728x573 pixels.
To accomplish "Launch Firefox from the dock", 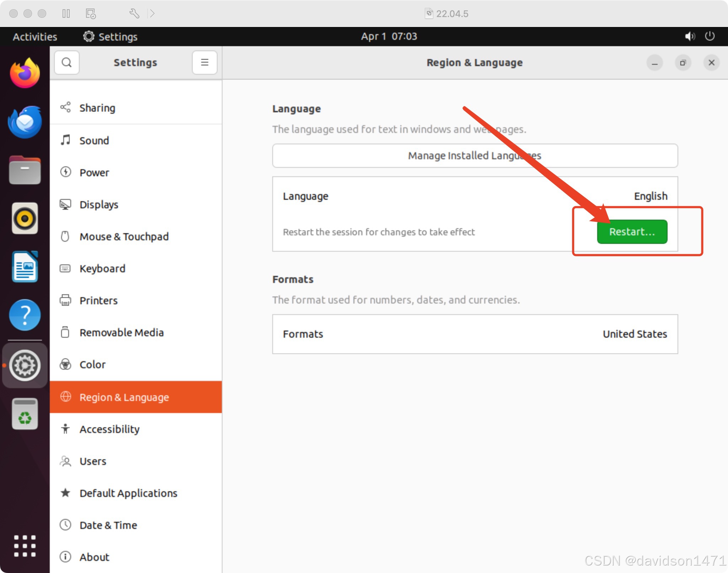I will pos(25,73).
